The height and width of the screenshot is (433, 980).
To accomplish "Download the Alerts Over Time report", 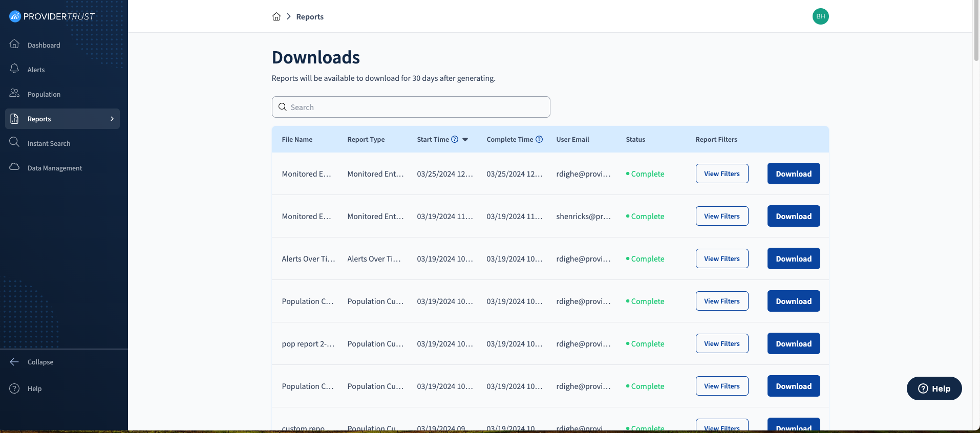I will [794, 258].
